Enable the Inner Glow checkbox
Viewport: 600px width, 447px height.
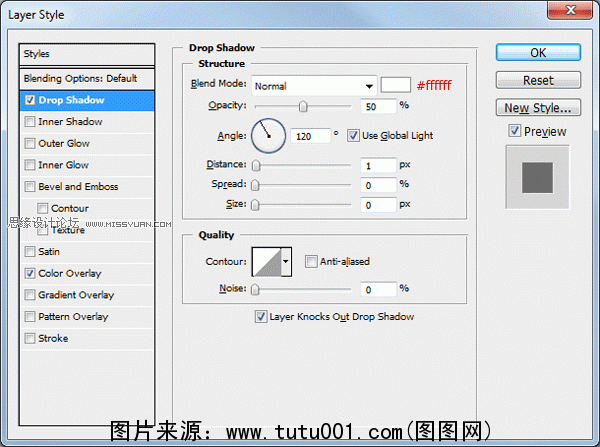[x=30, y=165]
